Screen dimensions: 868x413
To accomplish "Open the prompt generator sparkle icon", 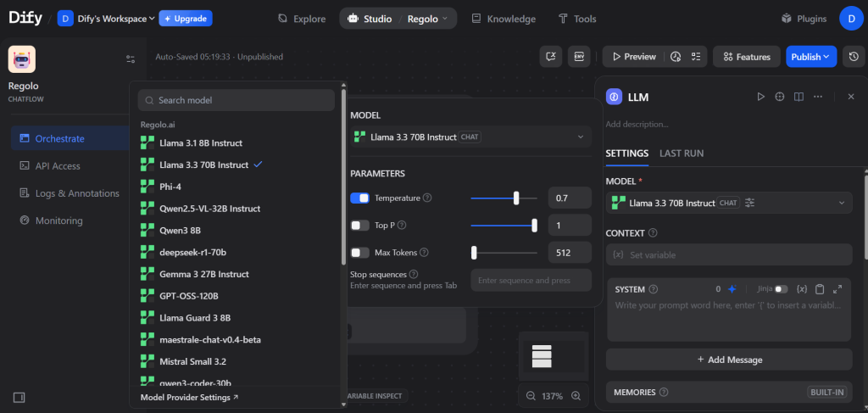I will coord(732,289).
